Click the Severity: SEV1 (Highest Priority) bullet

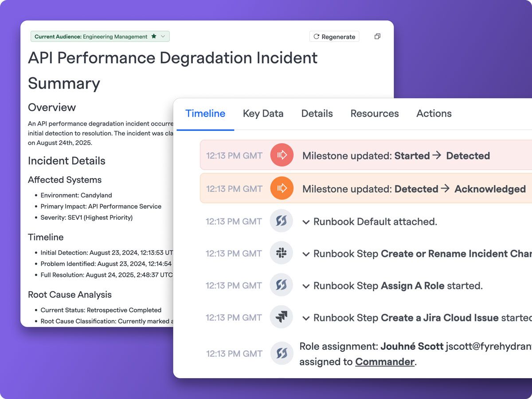(86, 217)
